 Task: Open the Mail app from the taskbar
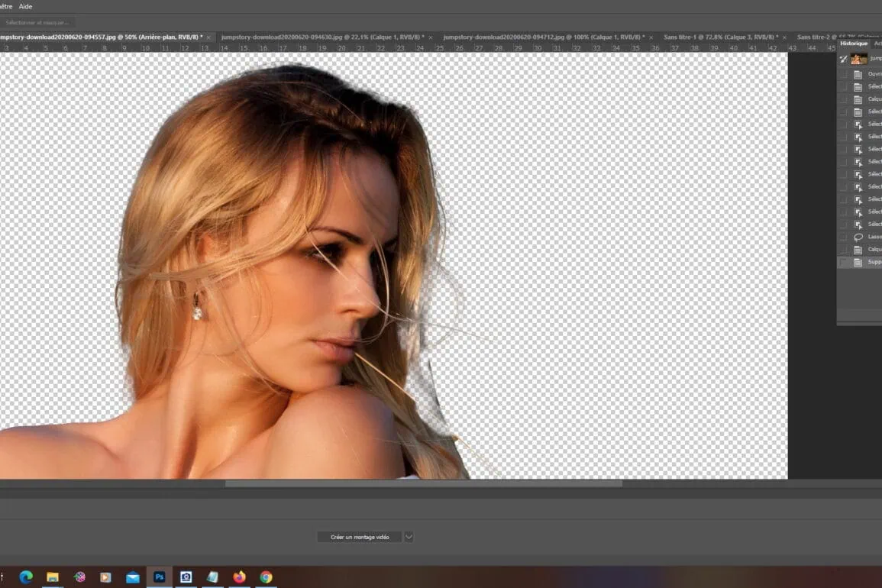click(133, 577)
